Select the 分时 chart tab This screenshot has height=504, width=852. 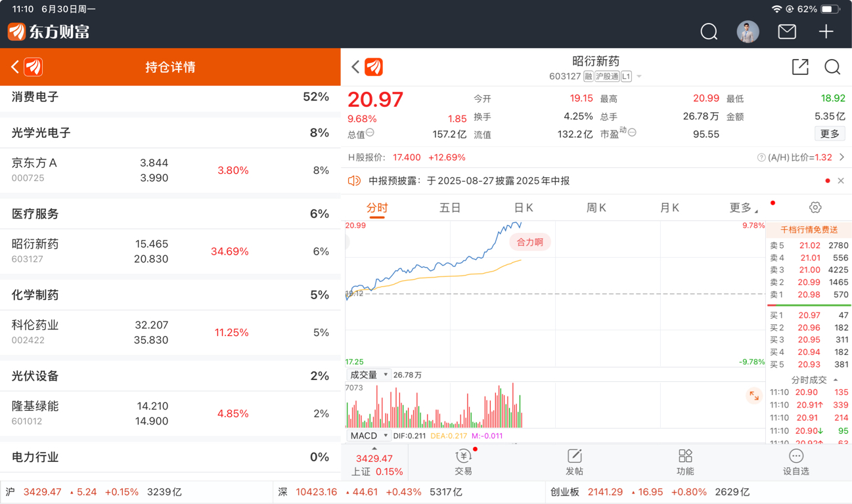click(x=377, y=207)
